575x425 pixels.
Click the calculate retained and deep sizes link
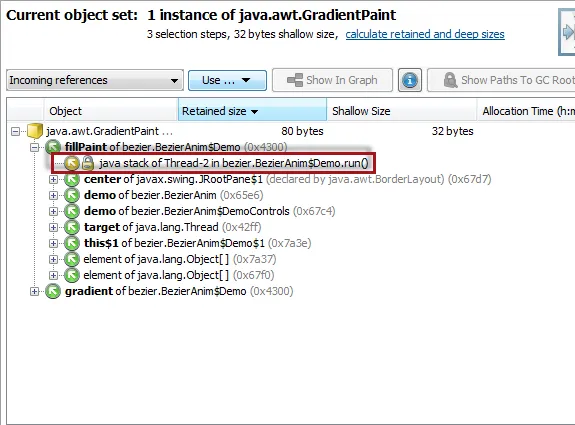[x=425, y=34]
